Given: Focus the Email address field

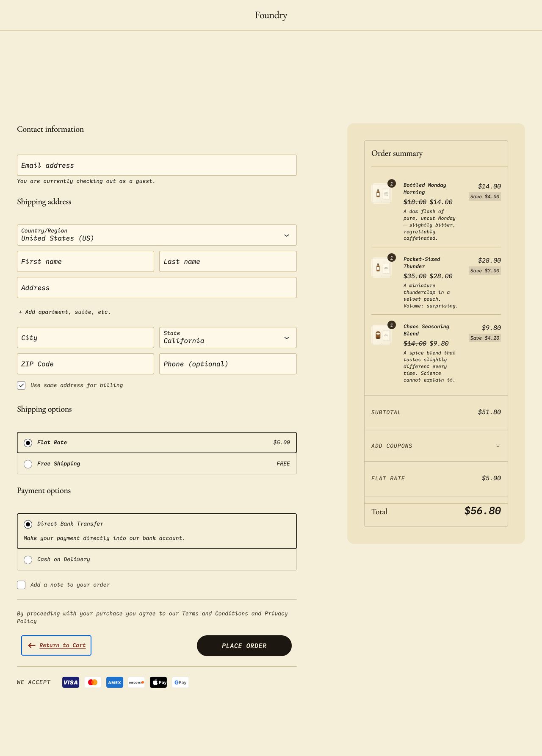Looking at the screenshot, I should coord(157,165).
